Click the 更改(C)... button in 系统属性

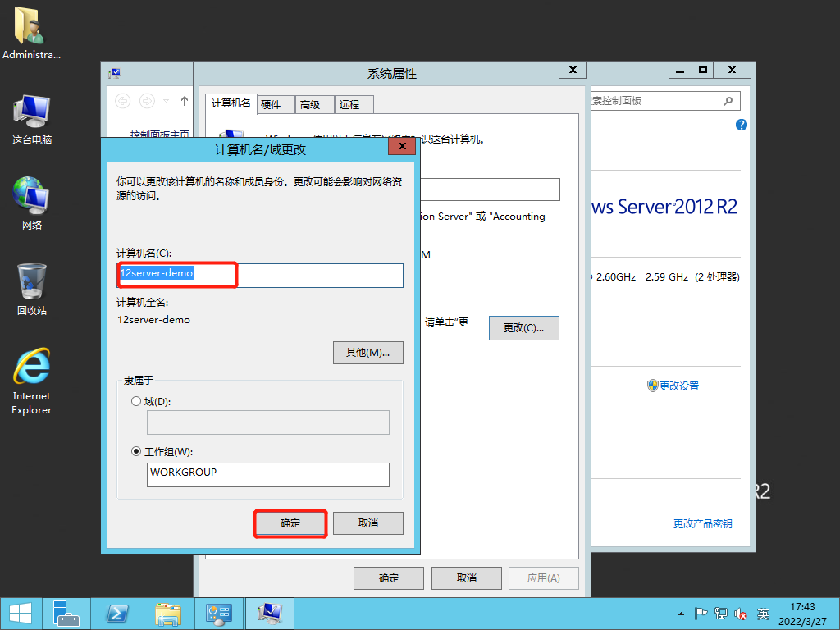tap(523, 328)
